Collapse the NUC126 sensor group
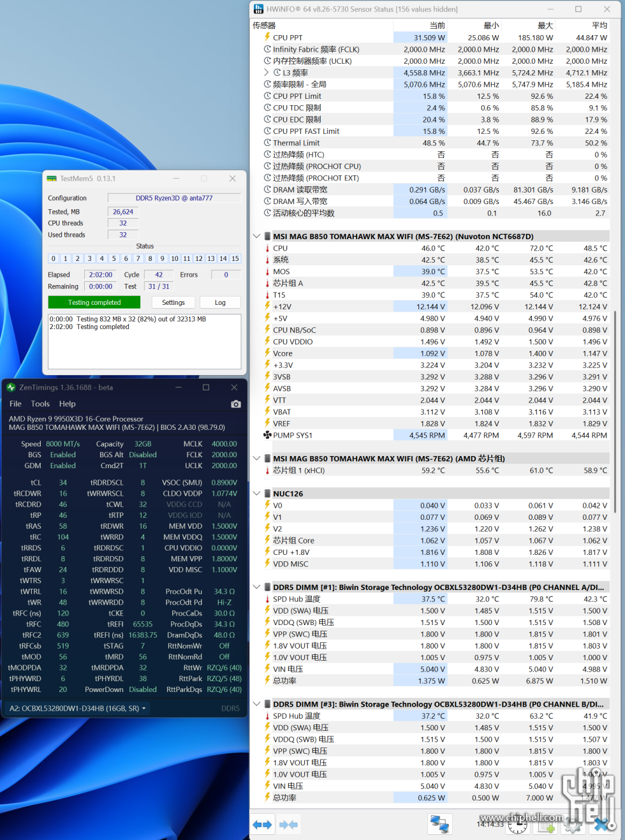Image resolution: width=625 pixels, height=840 pixels. tap(256, 494)
